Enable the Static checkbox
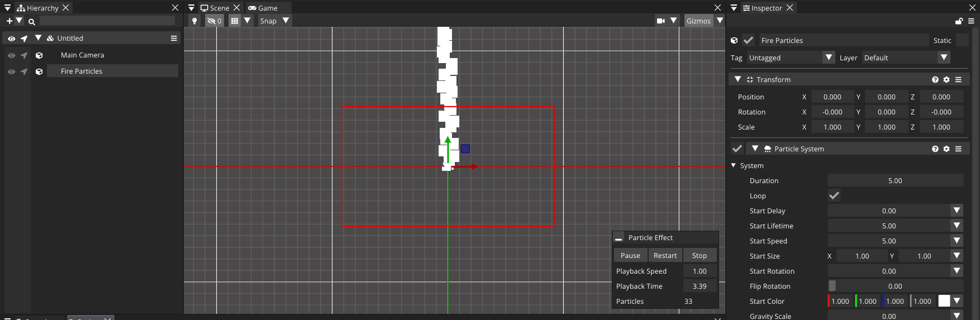The width and height of the screenshot is (980, 320). 962,40
